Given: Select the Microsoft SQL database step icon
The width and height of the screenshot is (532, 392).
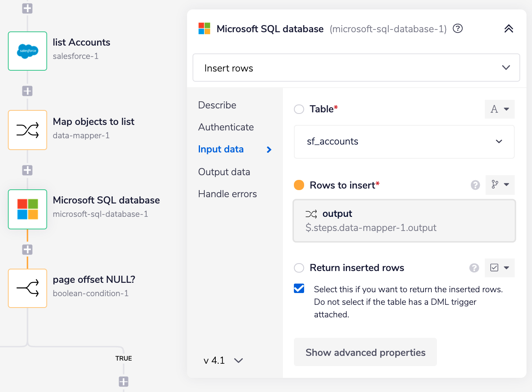Looking at the screenshot, I should (28, 209).
